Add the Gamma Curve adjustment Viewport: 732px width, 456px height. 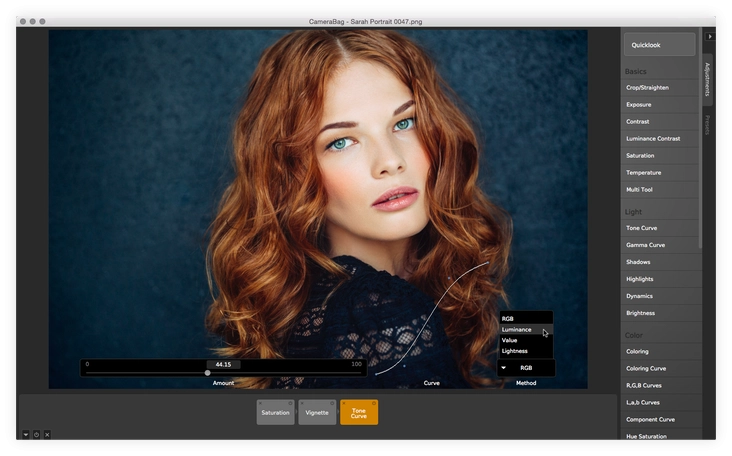660,245
